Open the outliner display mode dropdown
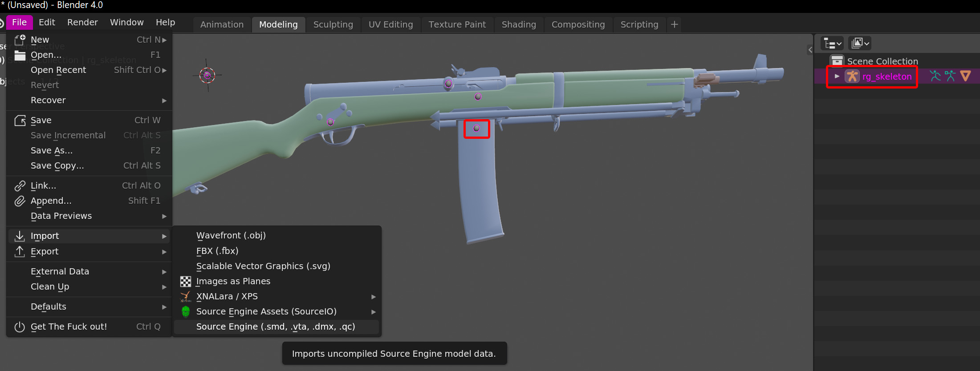The width and height of the screenshot is (980, 371). click(x=860, y=43)
